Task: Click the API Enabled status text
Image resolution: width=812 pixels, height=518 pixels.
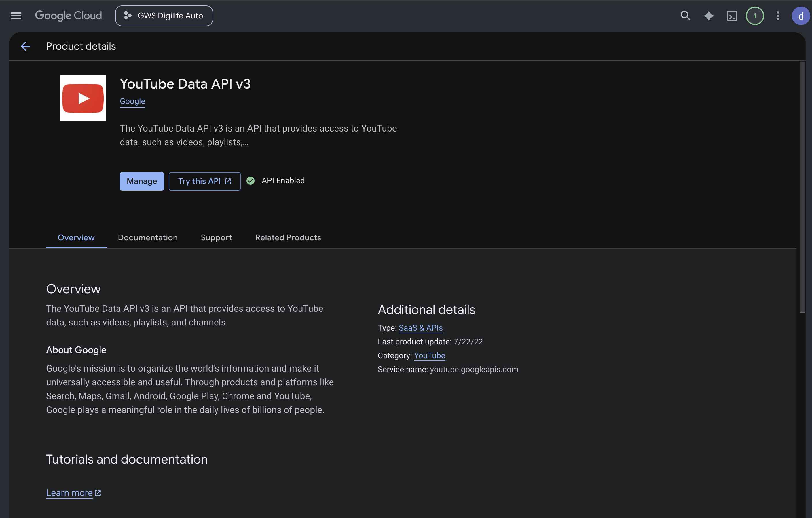Action: click(x=283, y=181)
